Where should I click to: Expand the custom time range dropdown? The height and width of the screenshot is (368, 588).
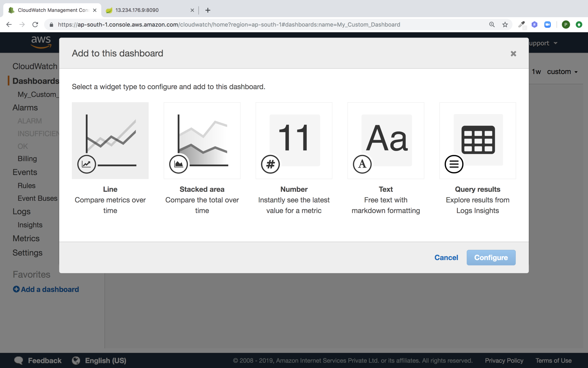[x=562, y=72]
